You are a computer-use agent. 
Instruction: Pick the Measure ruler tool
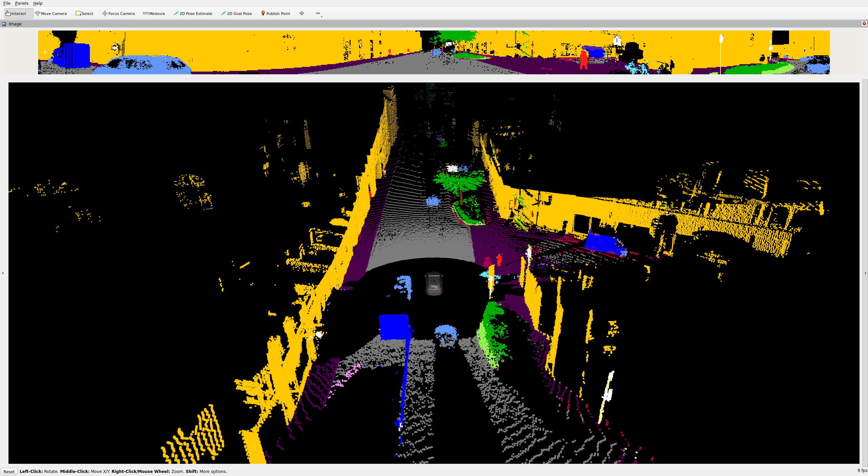pos(154,14)
